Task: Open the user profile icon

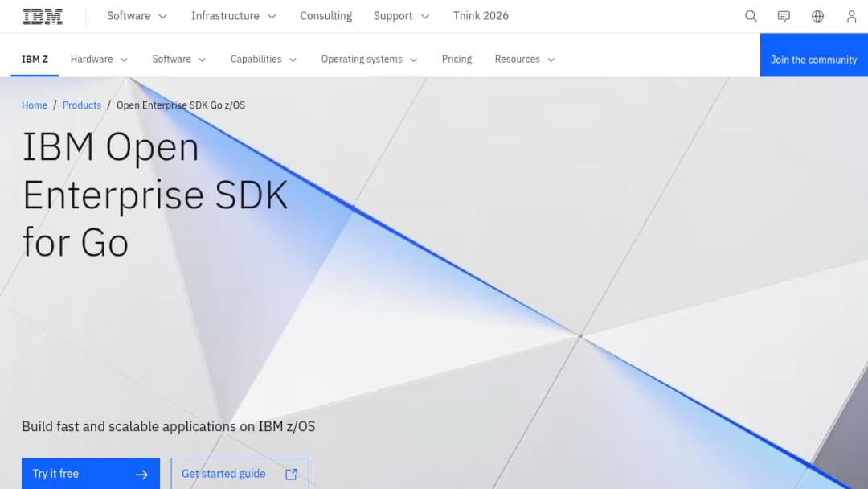Action: pos(851,16)
